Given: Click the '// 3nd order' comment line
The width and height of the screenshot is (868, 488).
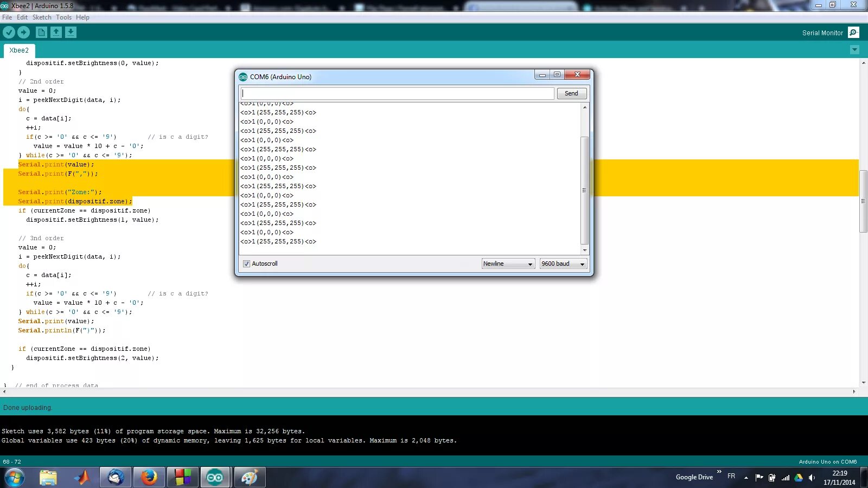Looking at the screenshot, I should click(41, 238).
